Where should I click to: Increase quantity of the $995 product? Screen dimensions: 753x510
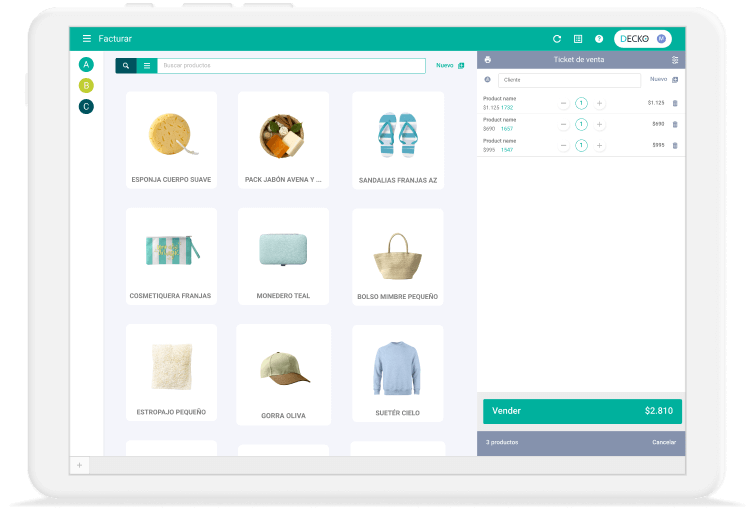tap(599, 146)
